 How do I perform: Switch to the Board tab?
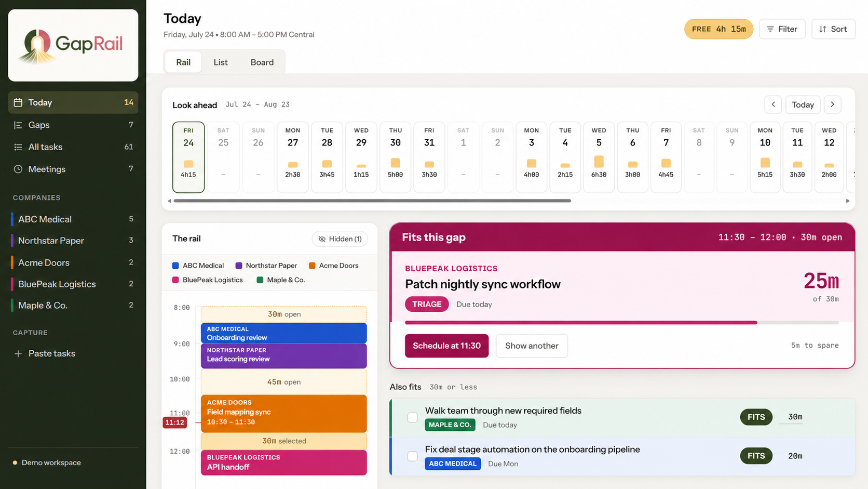coord(262,62)
